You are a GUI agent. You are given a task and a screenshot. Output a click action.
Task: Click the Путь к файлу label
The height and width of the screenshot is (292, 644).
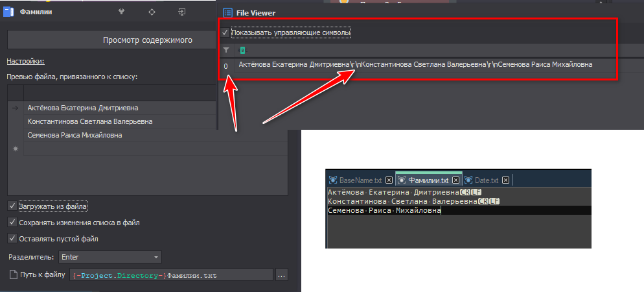click(43, 274)
